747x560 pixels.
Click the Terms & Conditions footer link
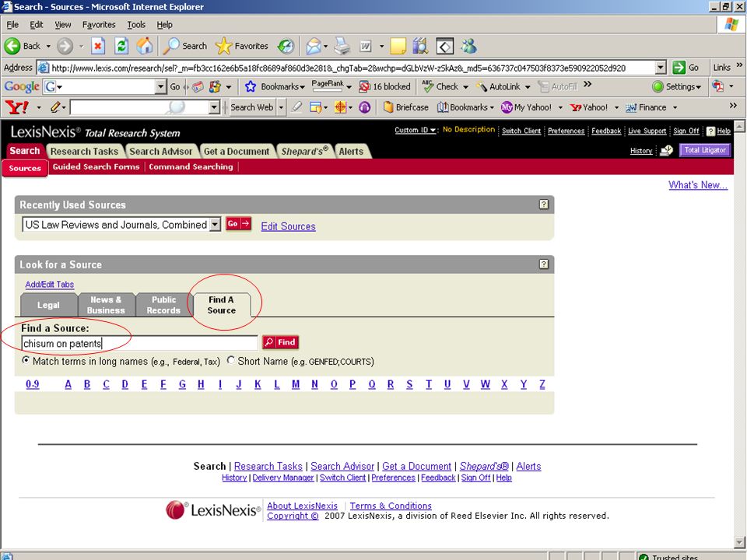pyautogui.click(x=391, y=506)
